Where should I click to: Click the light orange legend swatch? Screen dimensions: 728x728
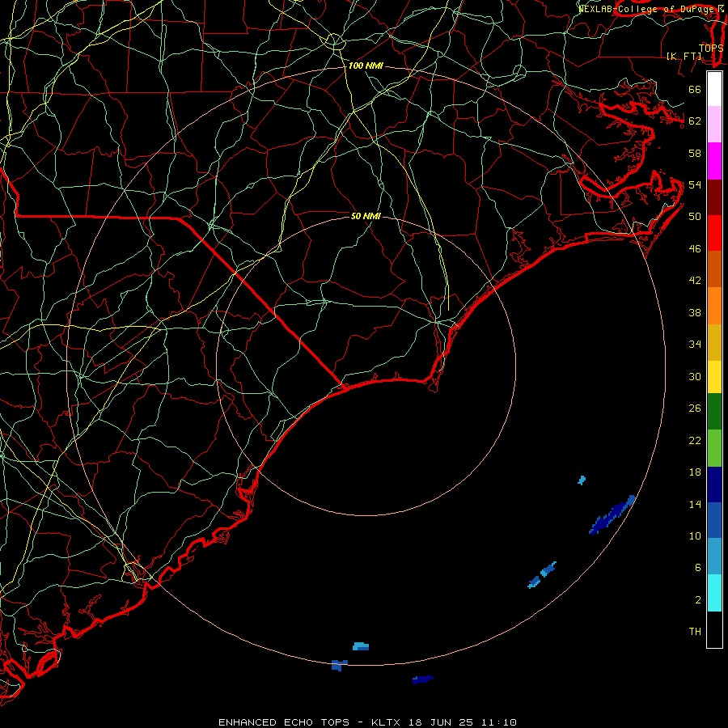(x=714, y=306)
